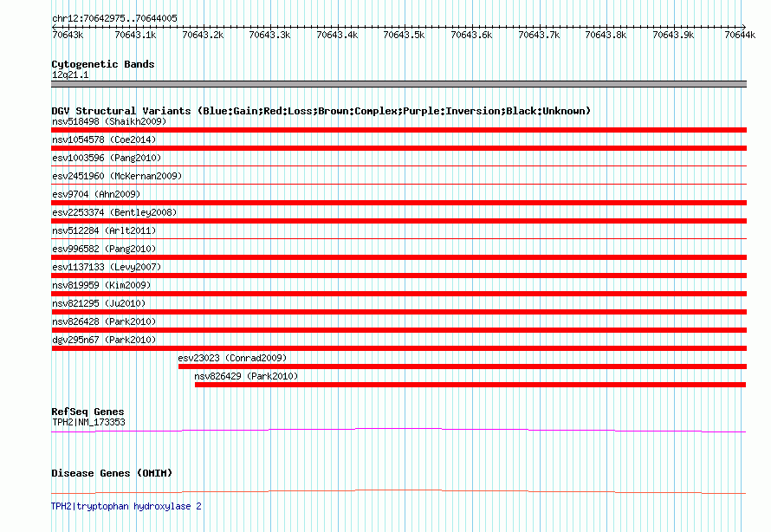The width and height of the screenshot is (771, 532).
Task: Click the gray cytogenetic band bar
Action: tap(398, 84)
